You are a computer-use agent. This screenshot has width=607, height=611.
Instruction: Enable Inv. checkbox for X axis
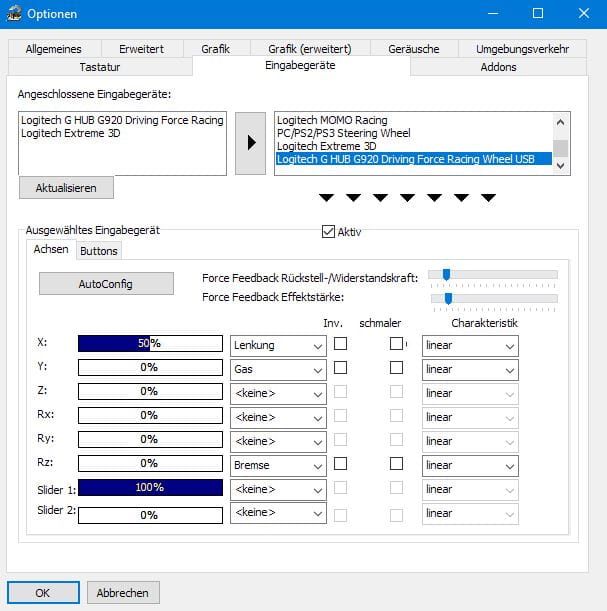(x=340, y=344)
